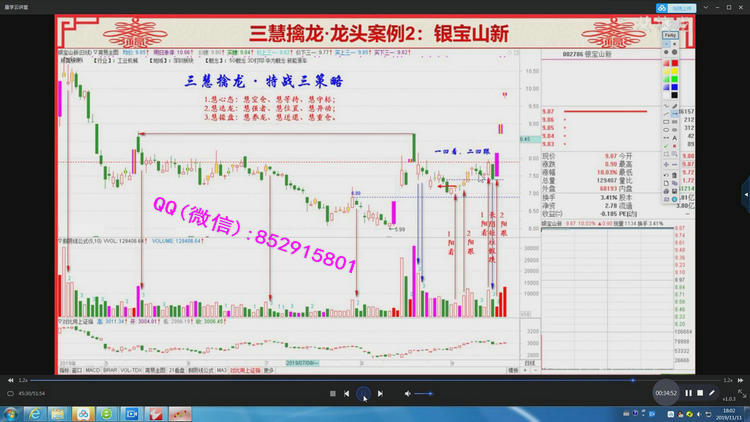
Task: Skip to the next video
Action: (x=380, y=394)
